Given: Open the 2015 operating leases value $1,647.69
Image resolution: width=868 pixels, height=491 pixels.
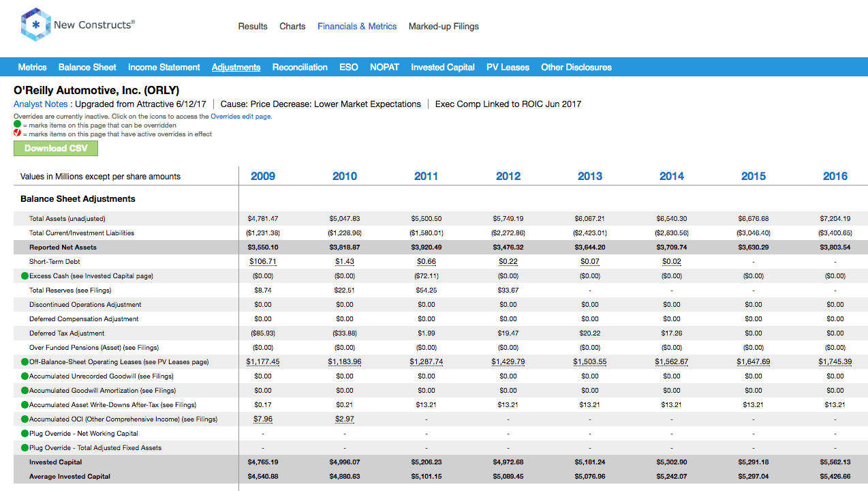Looking at the screenshot, I should [754, 362].
